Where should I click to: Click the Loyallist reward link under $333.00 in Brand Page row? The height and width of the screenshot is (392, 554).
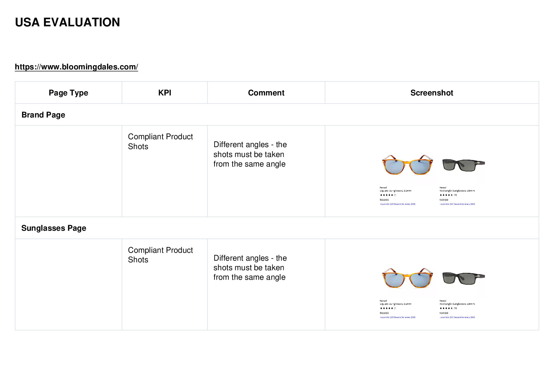398,204
